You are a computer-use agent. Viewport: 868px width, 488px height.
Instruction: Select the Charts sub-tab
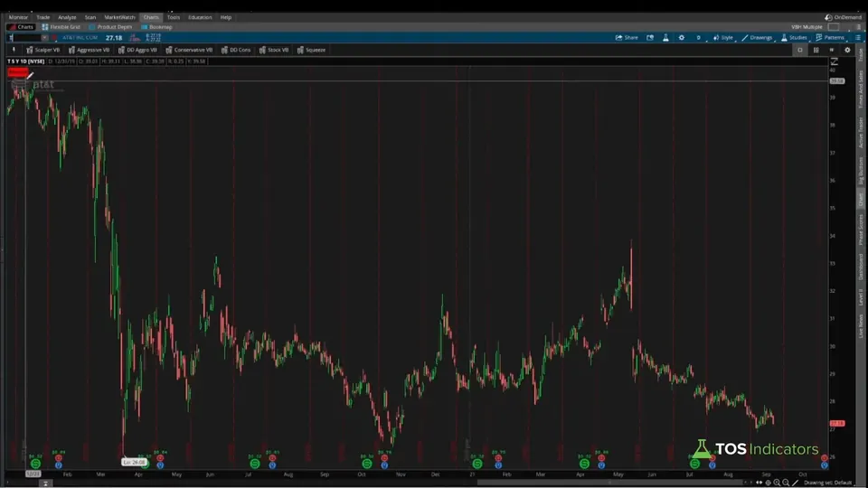click(x=21, y=26)
